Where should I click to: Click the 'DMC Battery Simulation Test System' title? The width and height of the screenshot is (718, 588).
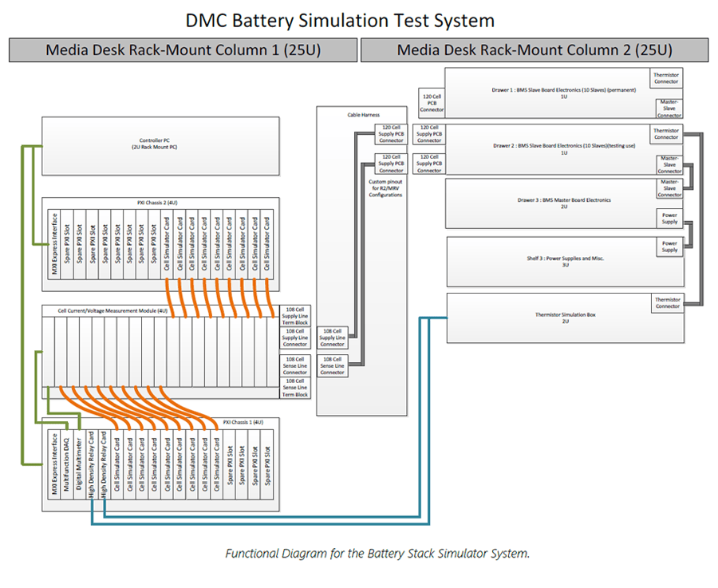tap(340, 21)
